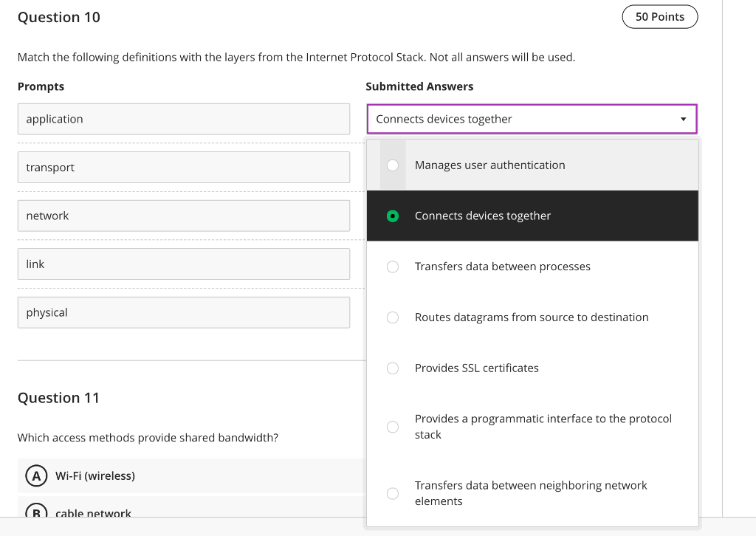This screenshot has width=756, height=536.
Task: Choose 'Provides a programmatic interface' option
Action: 393,427
